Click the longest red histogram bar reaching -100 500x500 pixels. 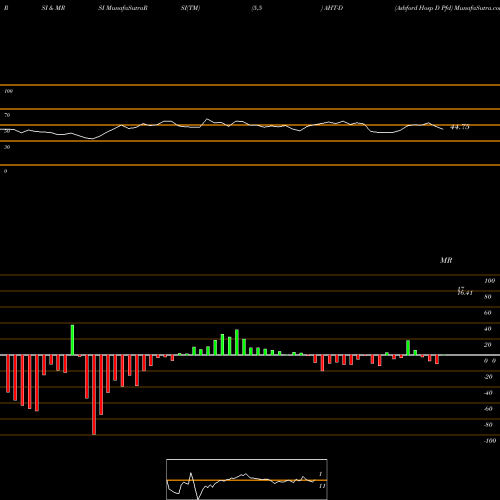click(94, 395)
